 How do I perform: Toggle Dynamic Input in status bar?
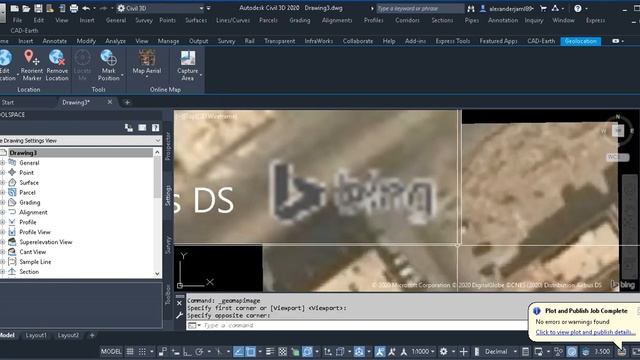point(176,351)
